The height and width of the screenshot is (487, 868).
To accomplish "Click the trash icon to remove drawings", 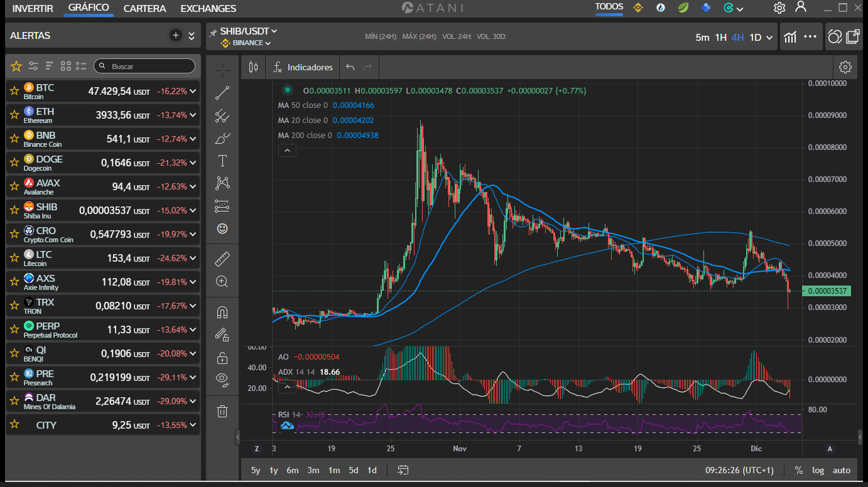I will click(x=222, y=412).
